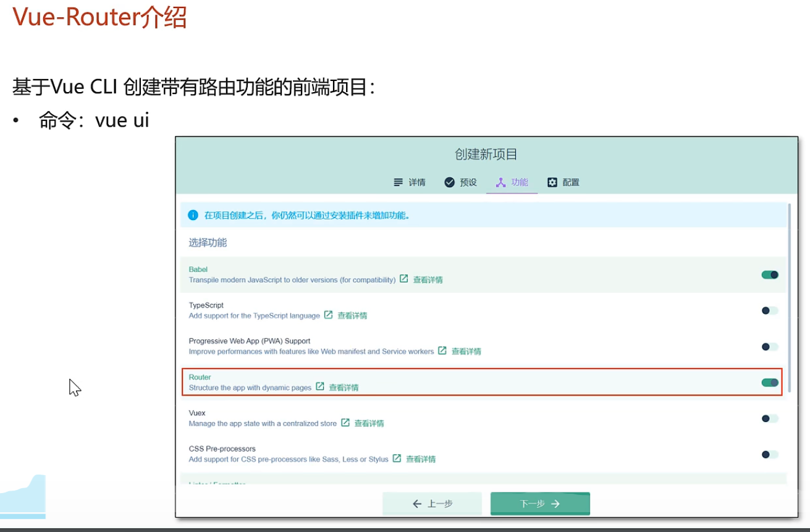Click 'Add support for the TypeScript language' text
Image resolution: width=810 pixels, height=532 pixels.
tap(254, 316)
